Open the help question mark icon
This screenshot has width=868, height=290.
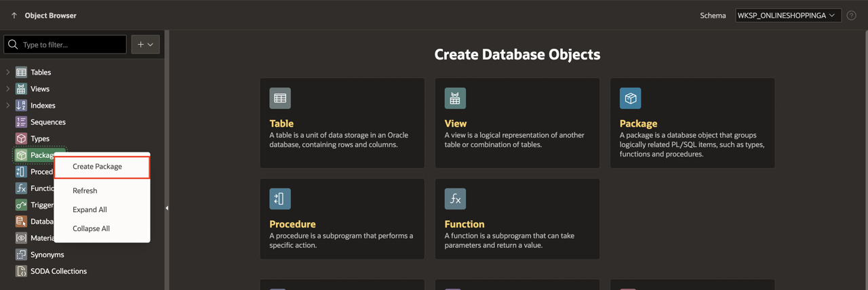pyautogui.click(x=852, y=16)
